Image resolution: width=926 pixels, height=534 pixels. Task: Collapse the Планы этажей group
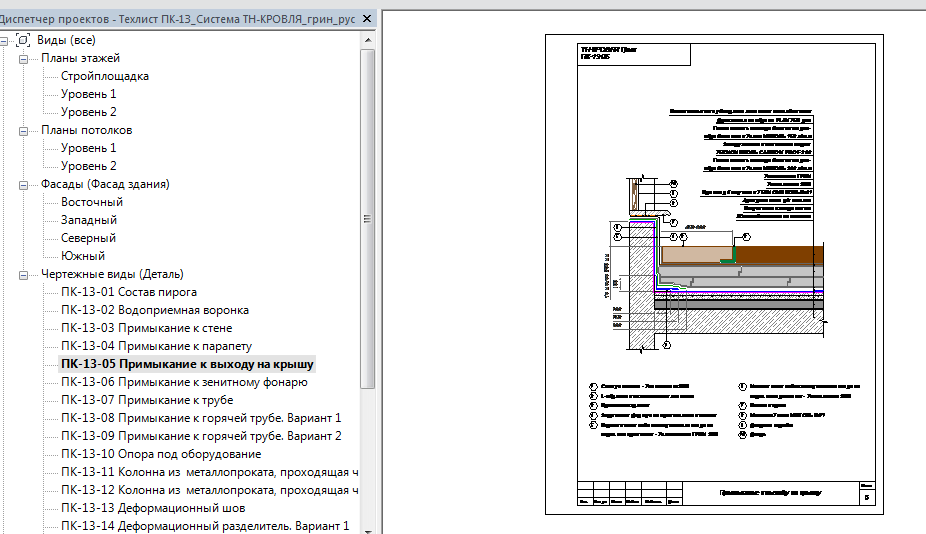(23, 59)
